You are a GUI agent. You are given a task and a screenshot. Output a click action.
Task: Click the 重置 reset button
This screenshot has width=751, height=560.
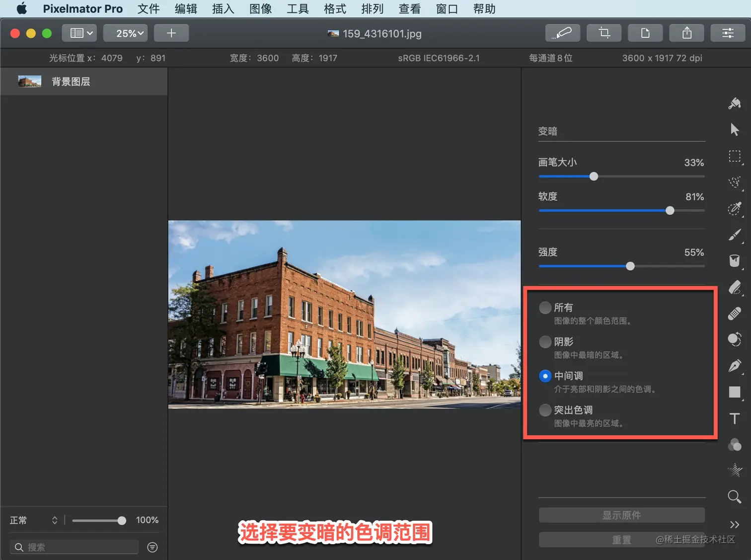point(621,540)
